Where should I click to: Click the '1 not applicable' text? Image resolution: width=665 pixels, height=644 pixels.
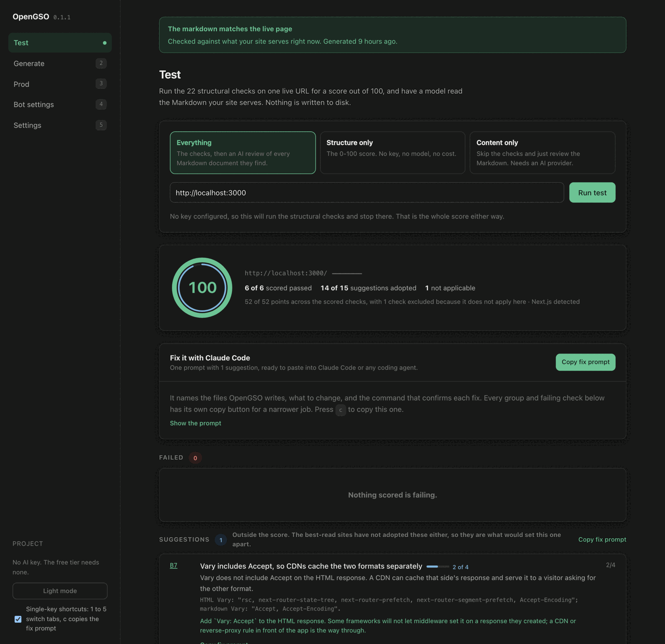coord(450,288)
